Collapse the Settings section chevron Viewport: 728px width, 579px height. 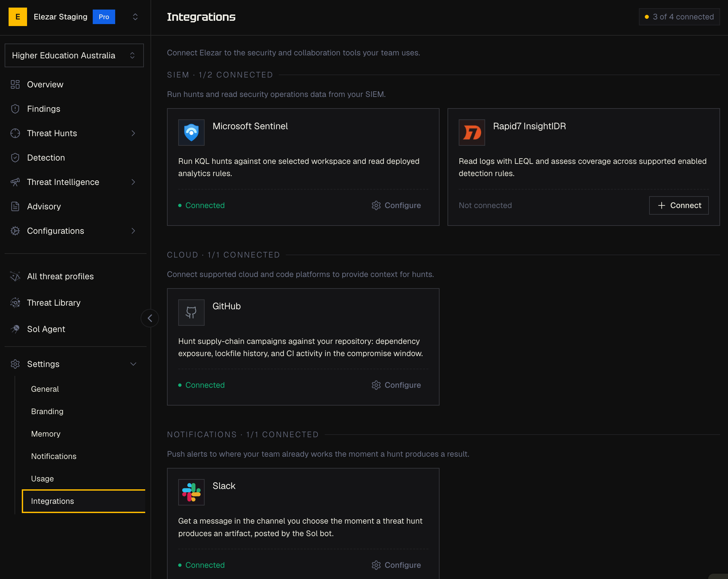(x=133, y=364)
